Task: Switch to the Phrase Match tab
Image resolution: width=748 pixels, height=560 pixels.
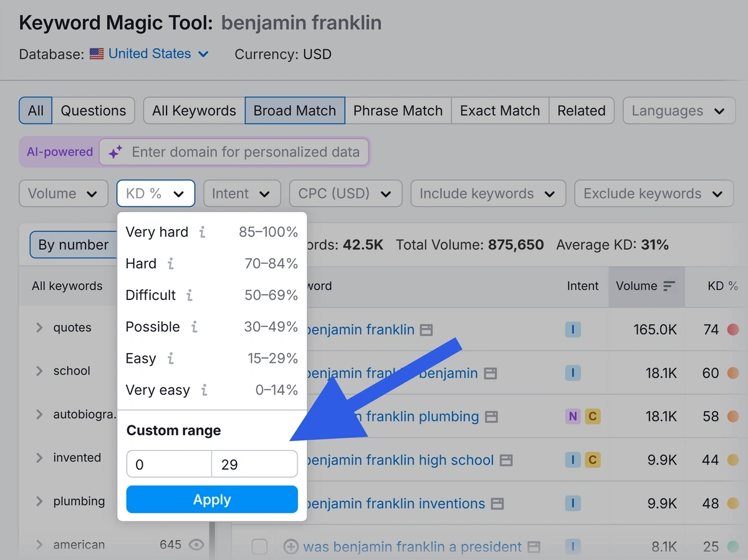Action: click(398, 111)
